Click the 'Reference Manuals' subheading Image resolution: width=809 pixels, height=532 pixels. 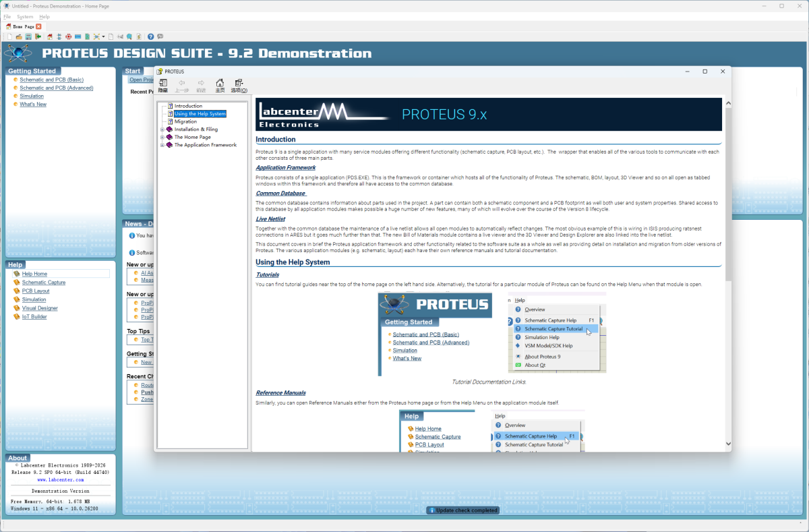click(x=280, y=392)
